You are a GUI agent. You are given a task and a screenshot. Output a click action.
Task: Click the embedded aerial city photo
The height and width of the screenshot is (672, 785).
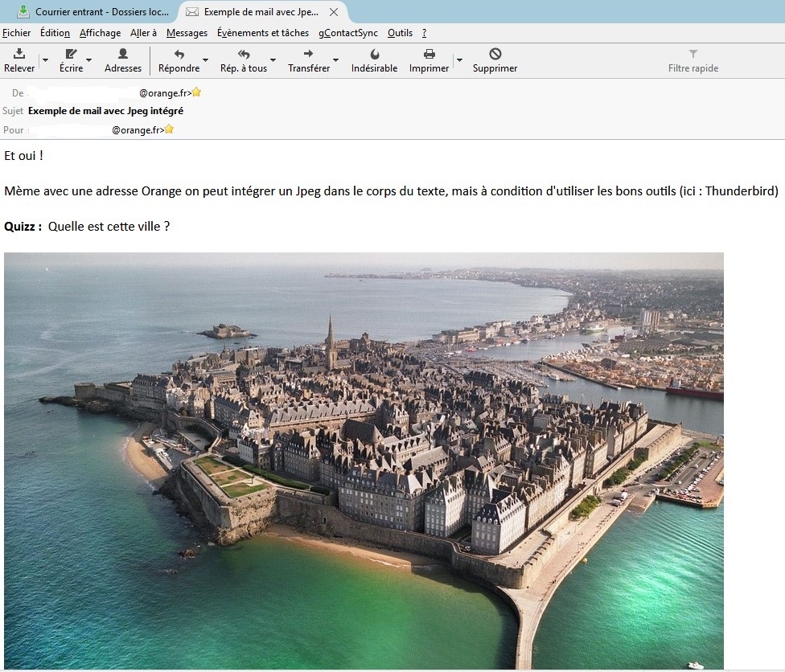tap(364, 460)
